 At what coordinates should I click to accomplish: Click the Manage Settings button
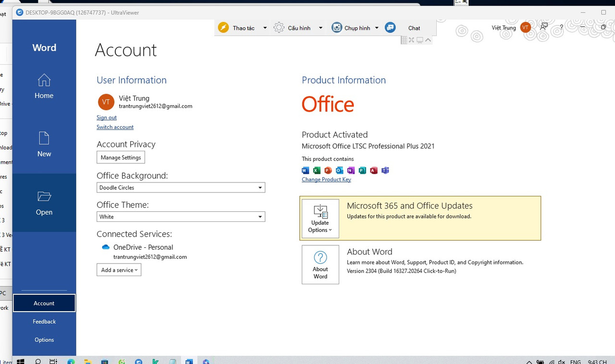pyautogui.click(x=121, y=158)
